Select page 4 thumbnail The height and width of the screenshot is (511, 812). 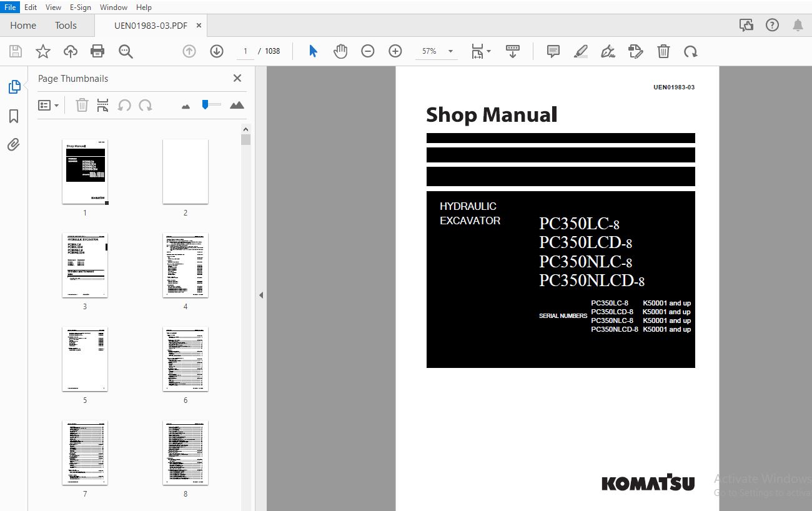186,265
